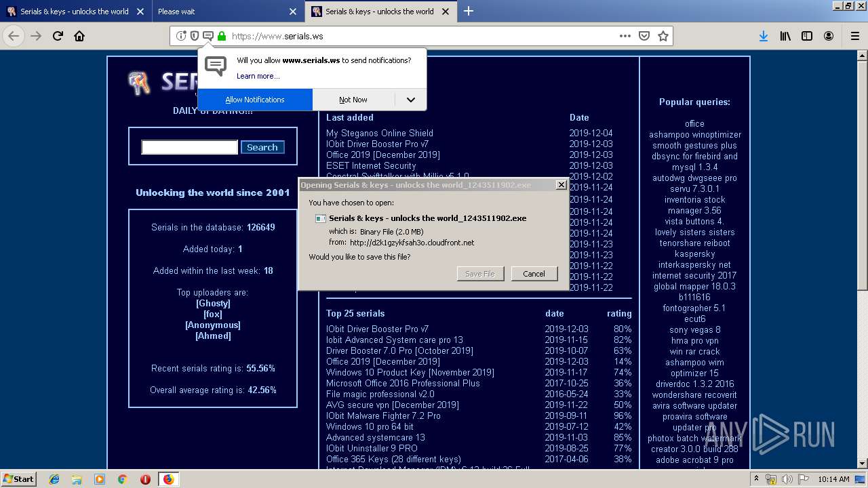868x488 pixels.
Task: Bookmark this page with the star
Action: point(663,36)
